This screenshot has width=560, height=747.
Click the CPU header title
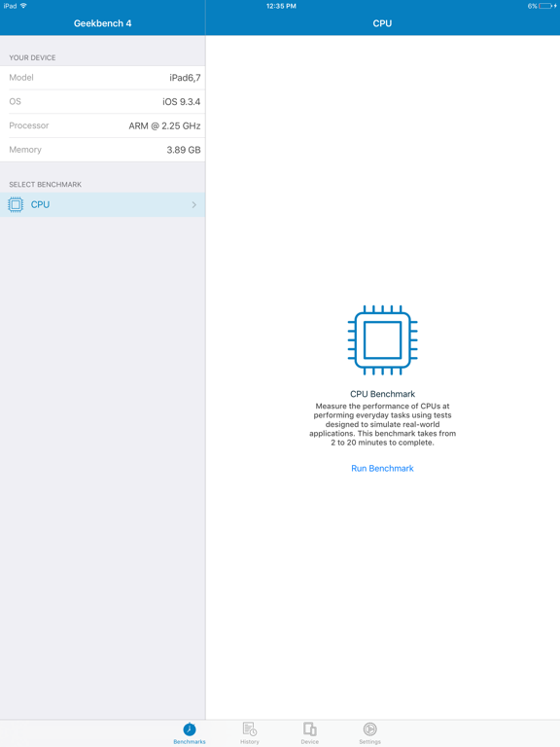tap(382, 23)
